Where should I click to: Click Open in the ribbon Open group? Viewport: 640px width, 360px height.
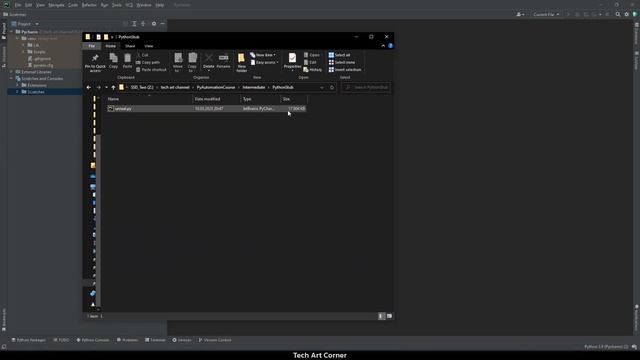coord(312,55)
